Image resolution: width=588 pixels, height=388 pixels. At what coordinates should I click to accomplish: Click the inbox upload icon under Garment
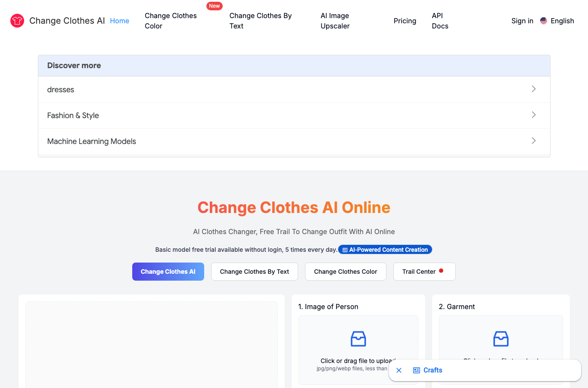[x=501, y=339]
